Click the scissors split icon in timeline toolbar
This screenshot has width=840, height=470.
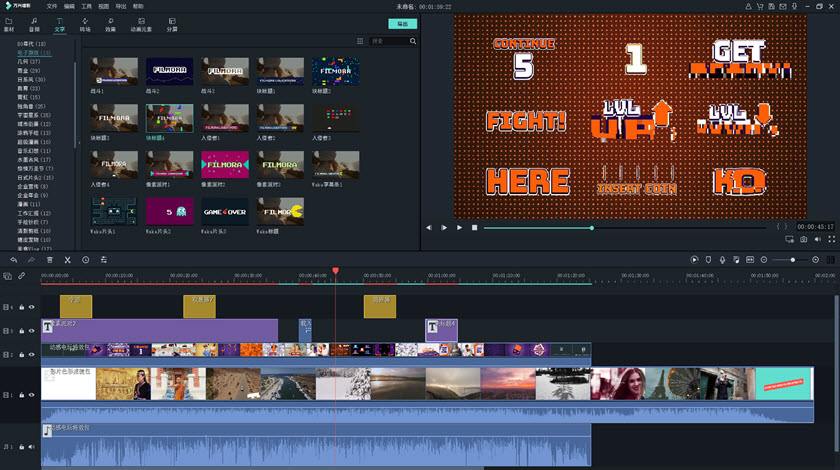pos(67,259)
